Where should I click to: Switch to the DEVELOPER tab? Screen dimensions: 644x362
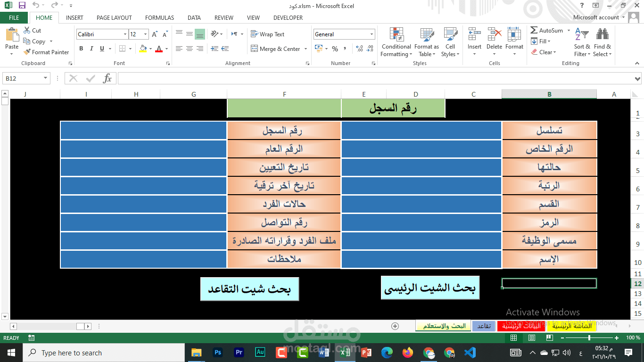click(288, 18)
